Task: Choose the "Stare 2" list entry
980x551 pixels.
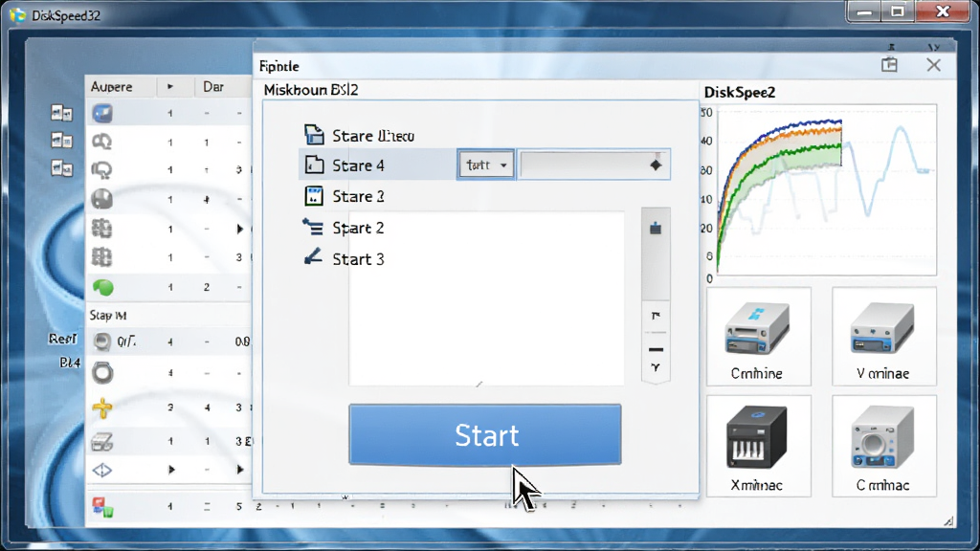Action: (345, 196)
